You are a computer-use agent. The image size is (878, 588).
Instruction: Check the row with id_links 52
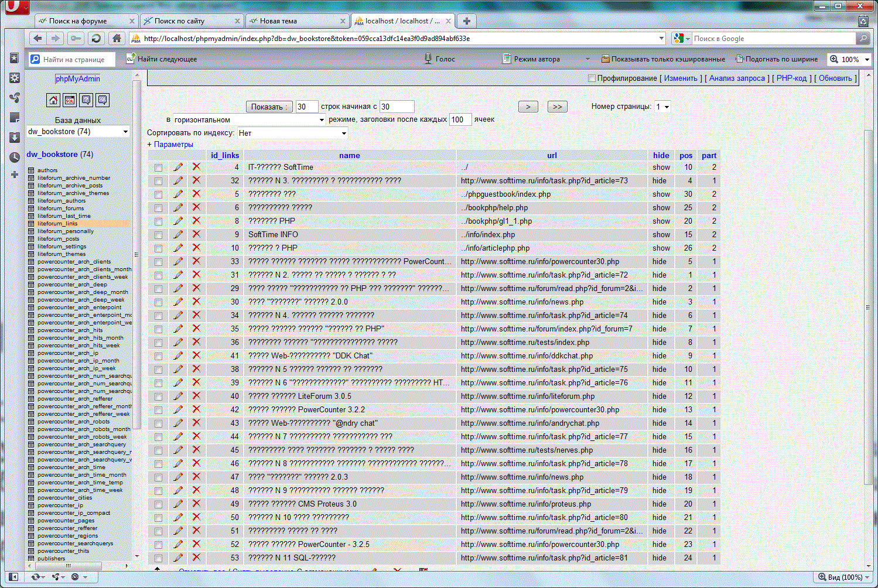tap(158, 545)
